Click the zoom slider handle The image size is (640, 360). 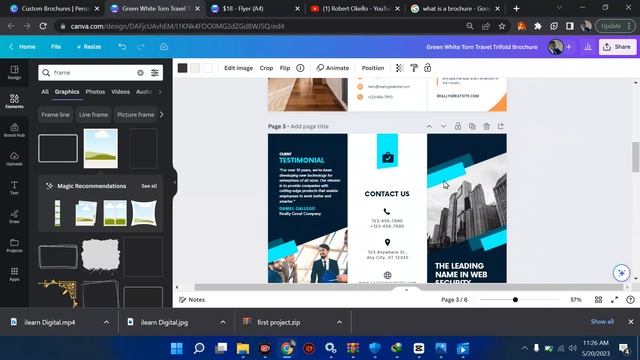click(515, 300)
